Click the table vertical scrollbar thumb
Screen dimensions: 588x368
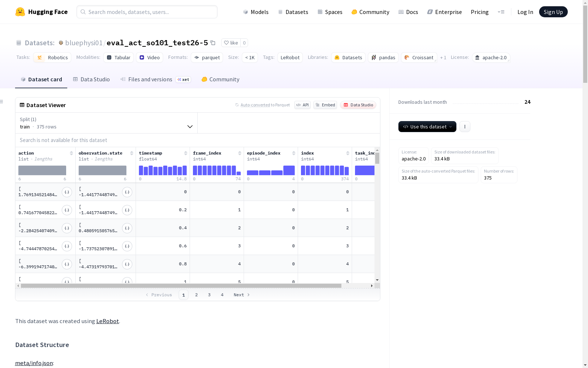click(x=377, y=158)
